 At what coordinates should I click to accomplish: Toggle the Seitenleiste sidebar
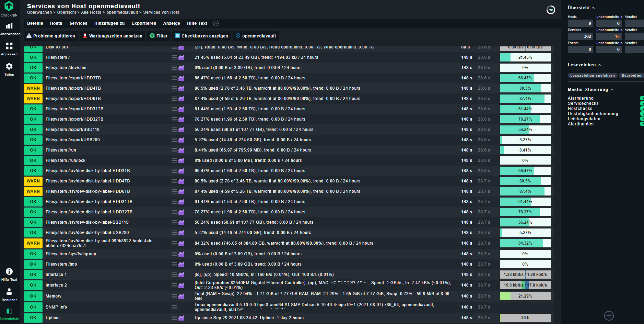pyautogui.click(x=9, y=314)
